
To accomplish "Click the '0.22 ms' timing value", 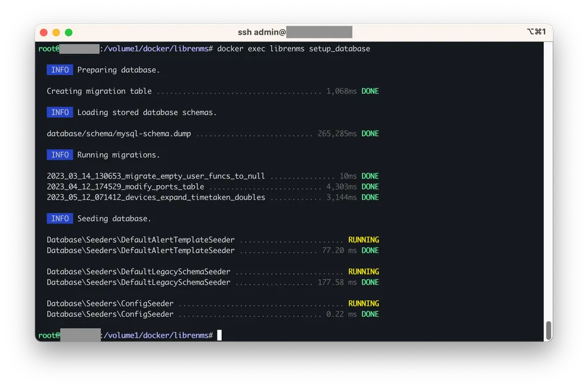I will pos(341,314).
